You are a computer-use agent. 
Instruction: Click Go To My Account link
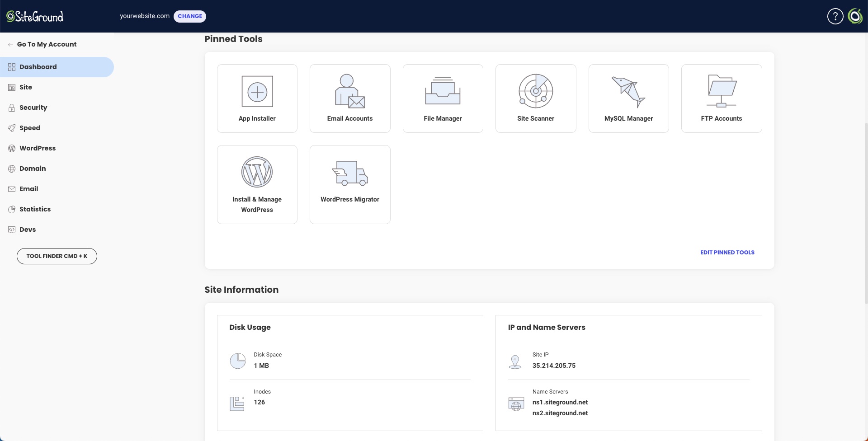coord(47,44)
